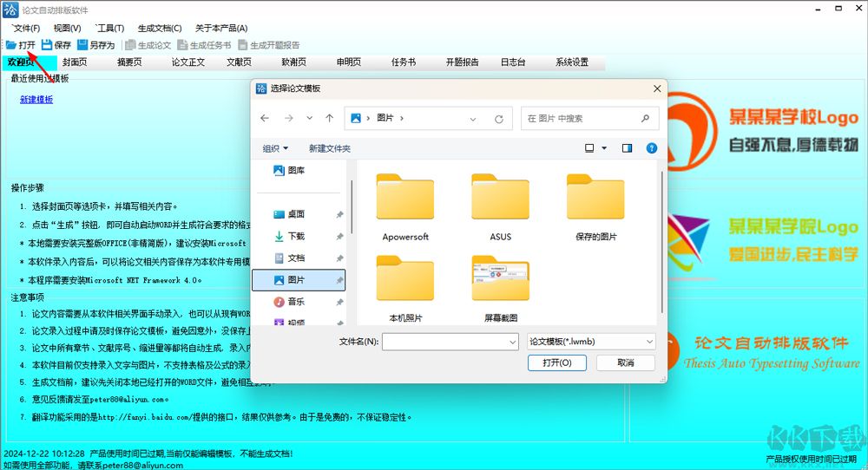Toggle the preview pane icon
868x470 pixels.
coord(628,148)
